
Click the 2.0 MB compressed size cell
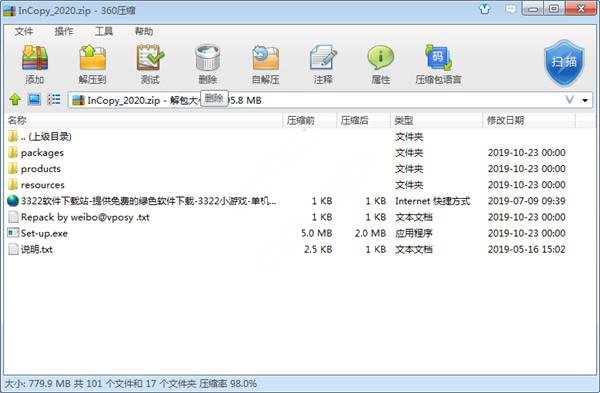pos(370,233)
